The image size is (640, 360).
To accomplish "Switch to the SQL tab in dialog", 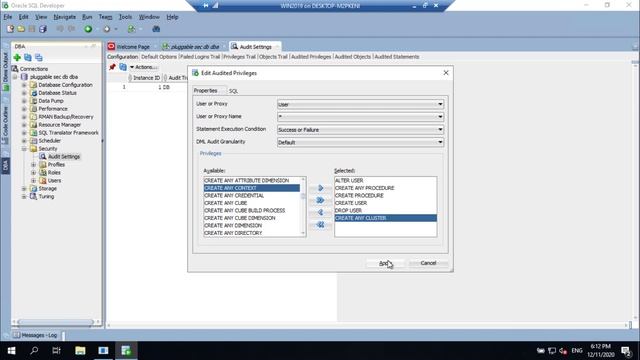I will point(233,91).
